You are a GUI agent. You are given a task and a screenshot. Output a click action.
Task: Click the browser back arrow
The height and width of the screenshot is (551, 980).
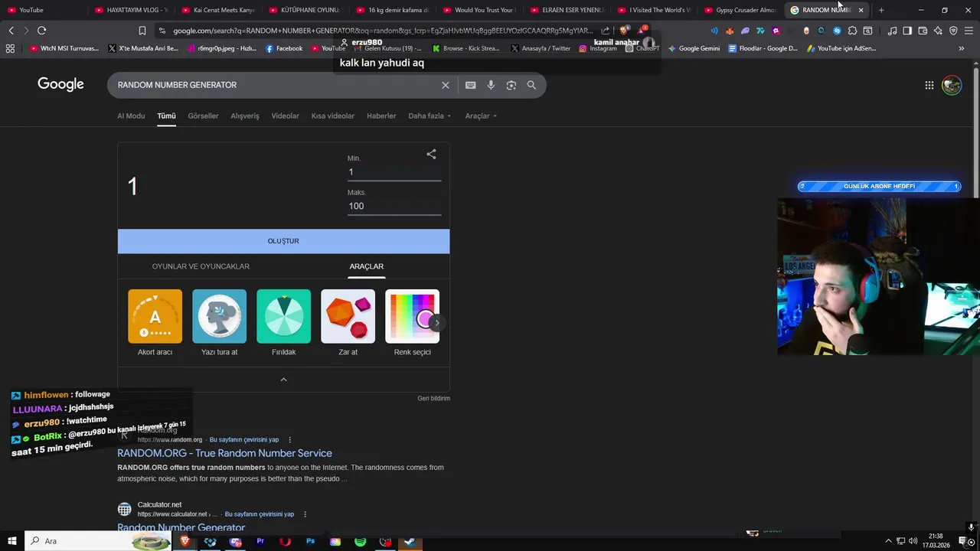11,31
